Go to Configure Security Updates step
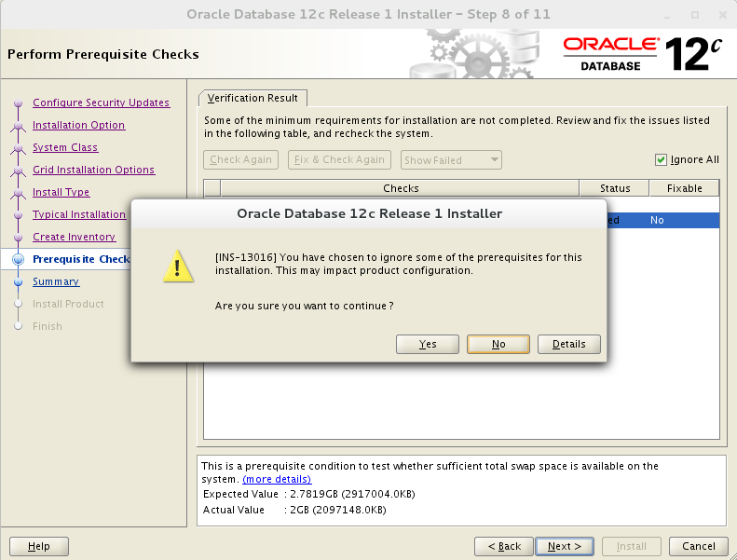This screenshot has width=737, height=560. coord(101,102)
